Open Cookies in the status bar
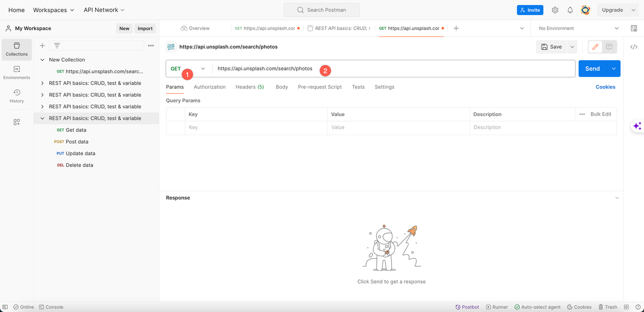The image size is (644, 312). [579, 307]
